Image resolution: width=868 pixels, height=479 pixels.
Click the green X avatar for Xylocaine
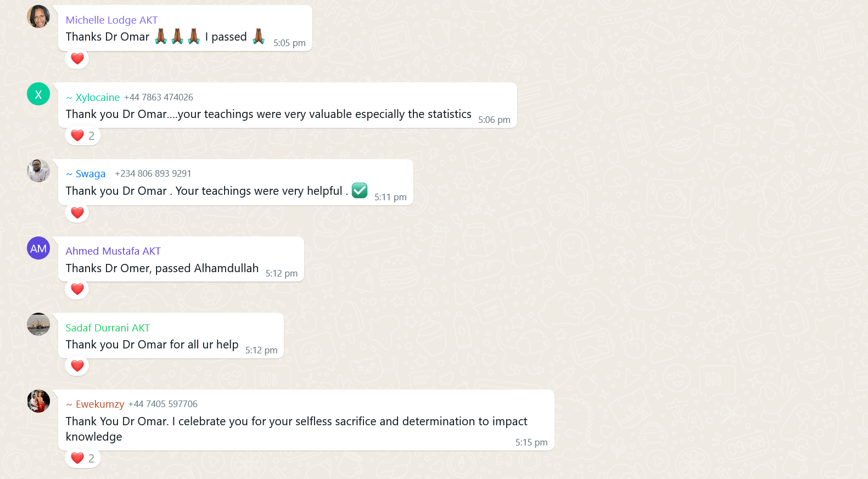coord(38,94)
